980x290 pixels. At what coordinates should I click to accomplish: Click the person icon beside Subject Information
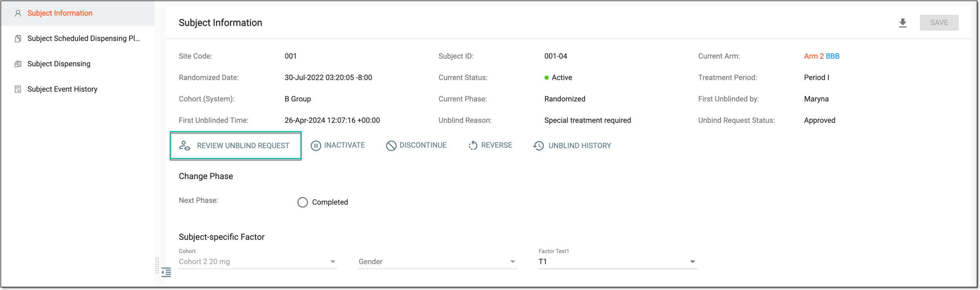click(18, 13)
